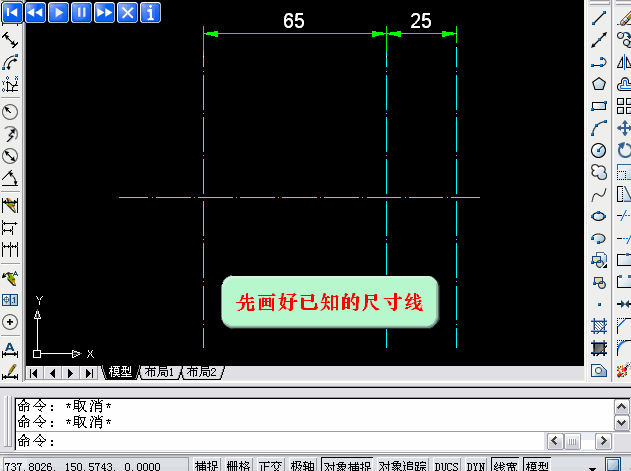Image resolution: width=631 pixels, height=471 pixels.
Task: Select the Gradient fill tool
Action: click(x=599, y=348)
